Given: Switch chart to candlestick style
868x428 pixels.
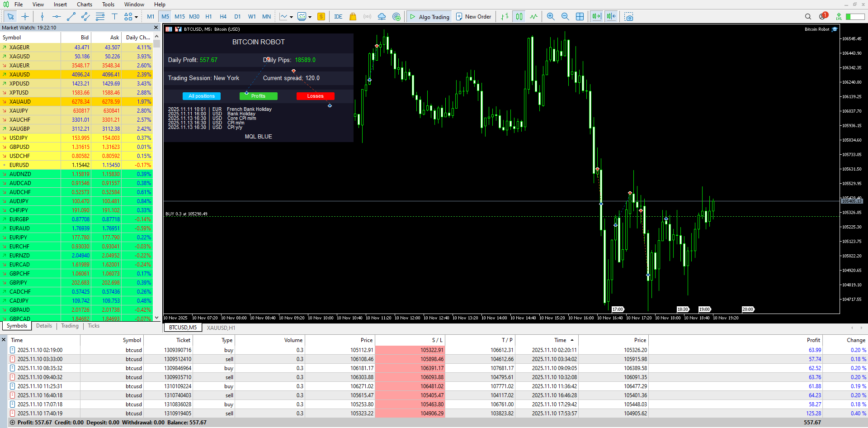Looking at the screenshot, I should tap(519, 17).
